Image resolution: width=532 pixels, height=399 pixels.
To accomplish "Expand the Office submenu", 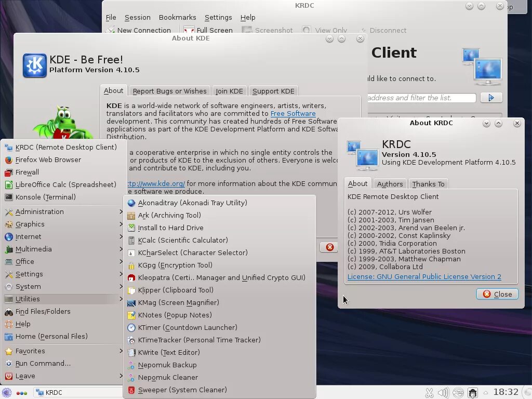I will pyautogui.click(x=63, y=262).
